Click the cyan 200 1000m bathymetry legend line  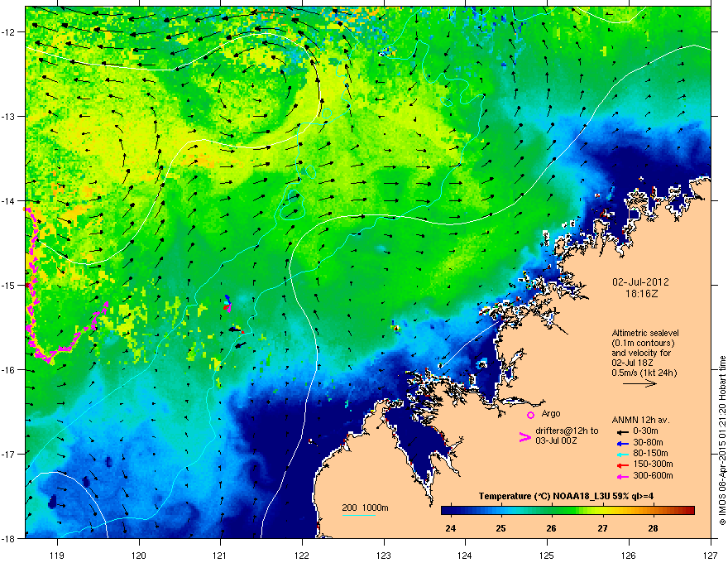358,516
